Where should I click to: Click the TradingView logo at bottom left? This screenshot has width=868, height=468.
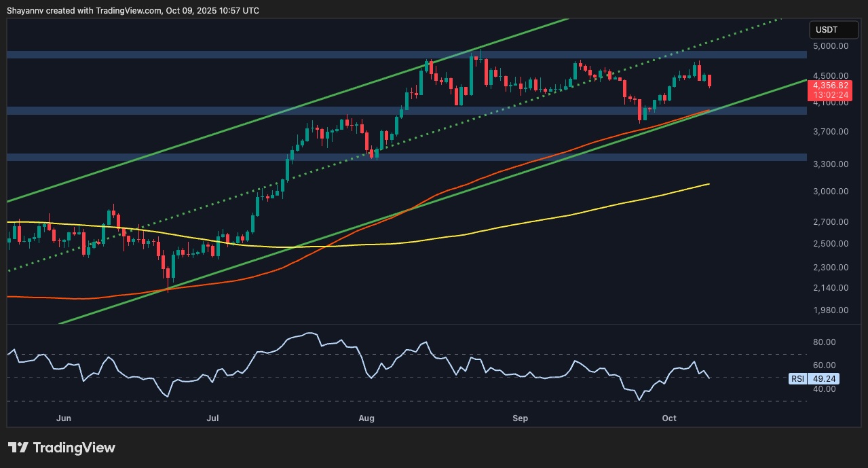click(61, 448)
